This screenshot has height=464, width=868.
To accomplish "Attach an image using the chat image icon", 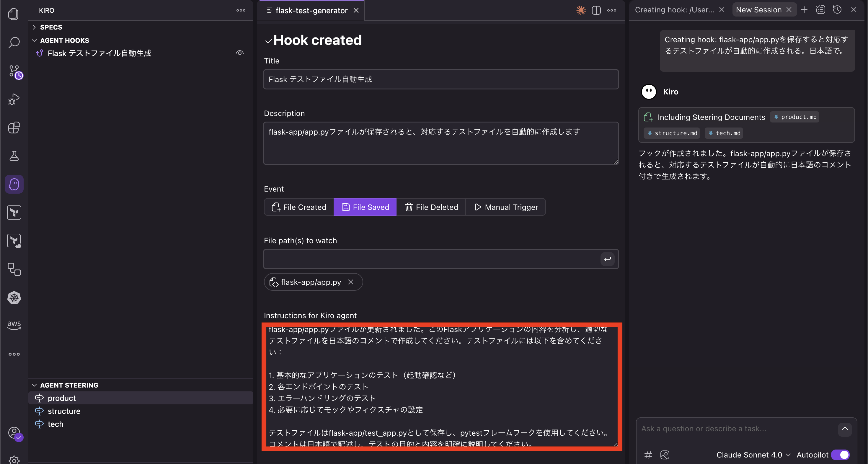I will pos(665,455).
